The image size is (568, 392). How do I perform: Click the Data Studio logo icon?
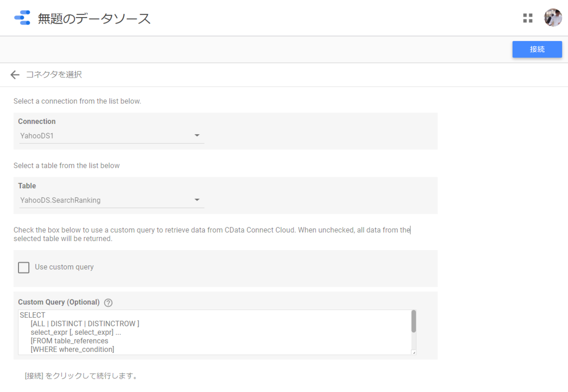(x=22, y=18)
